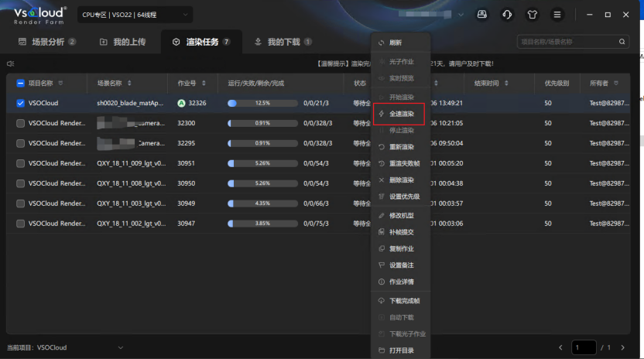This screenshot has width=644, height=359.
Task: Open the skin theme shirt icon
Action: pos(532,15)
